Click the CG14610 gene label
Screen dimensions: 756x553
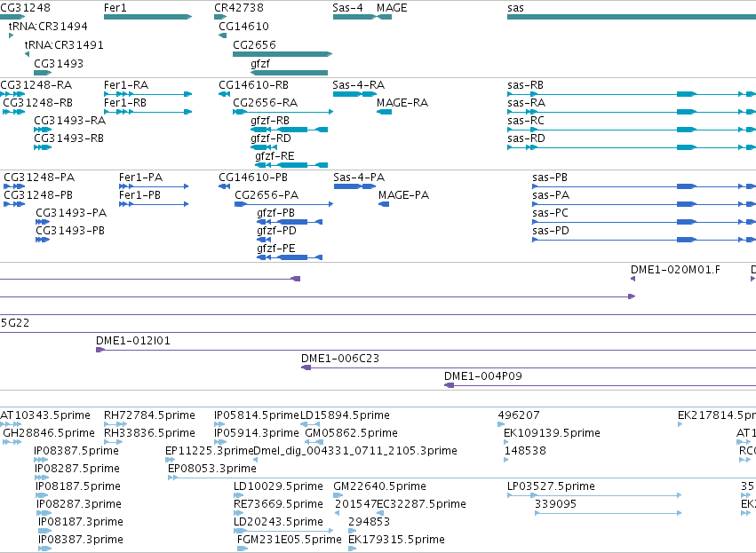(x=243, y=26)
